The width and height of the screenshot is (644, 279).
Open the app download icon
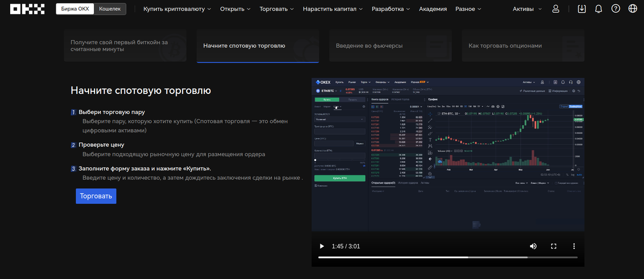[582, 9]
